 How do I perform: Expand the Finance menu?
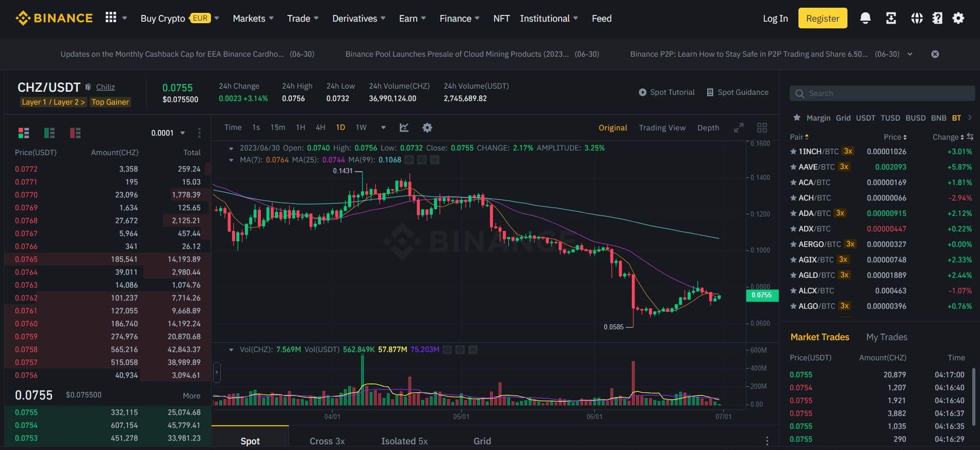tap(460, 19)
